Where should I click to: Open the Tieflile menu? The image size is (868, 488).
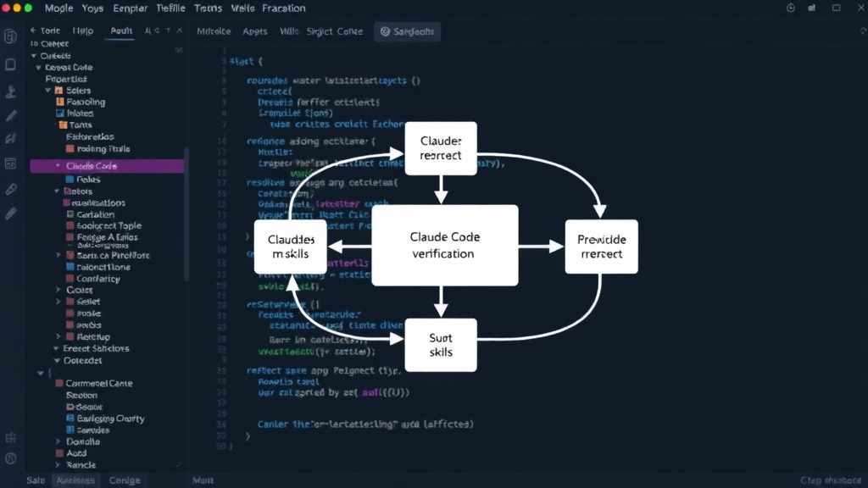[x=170, y=8]
